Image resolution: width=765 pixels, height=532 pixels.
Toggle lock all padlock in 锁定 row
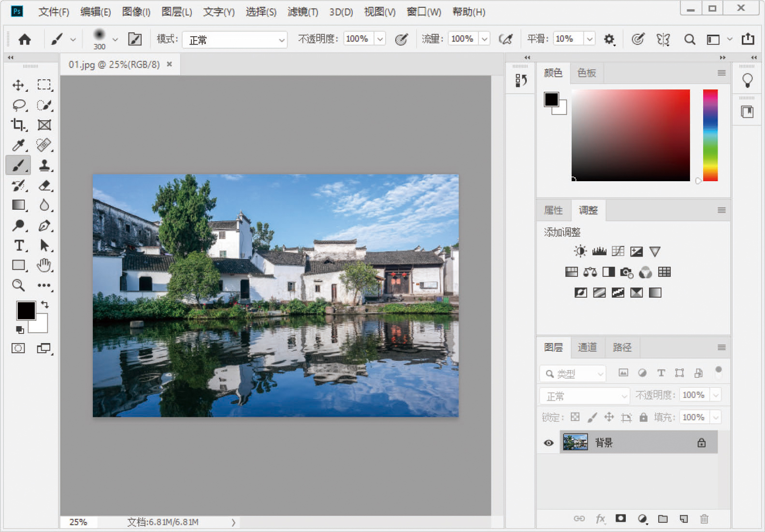643,417
